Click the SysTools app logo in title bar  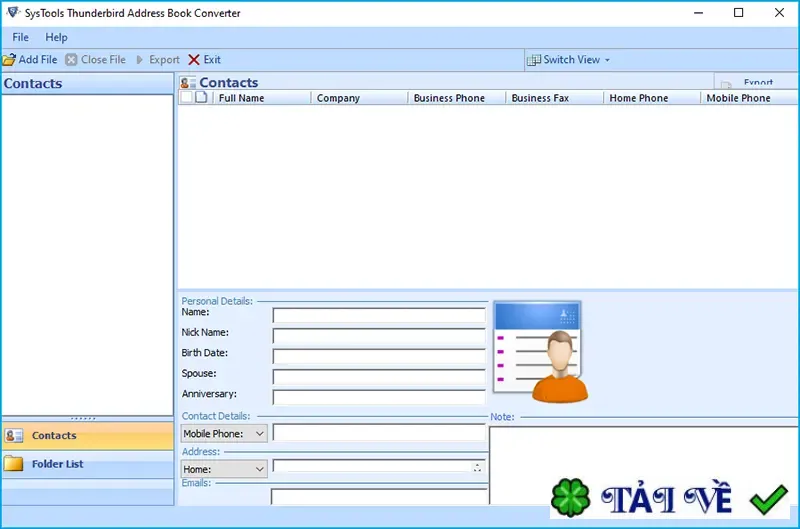click(13, 12)
